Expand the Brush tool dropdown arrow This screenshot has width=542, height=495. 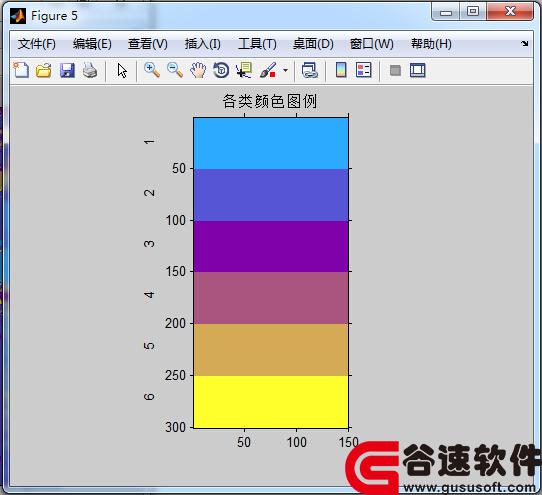point(286,70)
